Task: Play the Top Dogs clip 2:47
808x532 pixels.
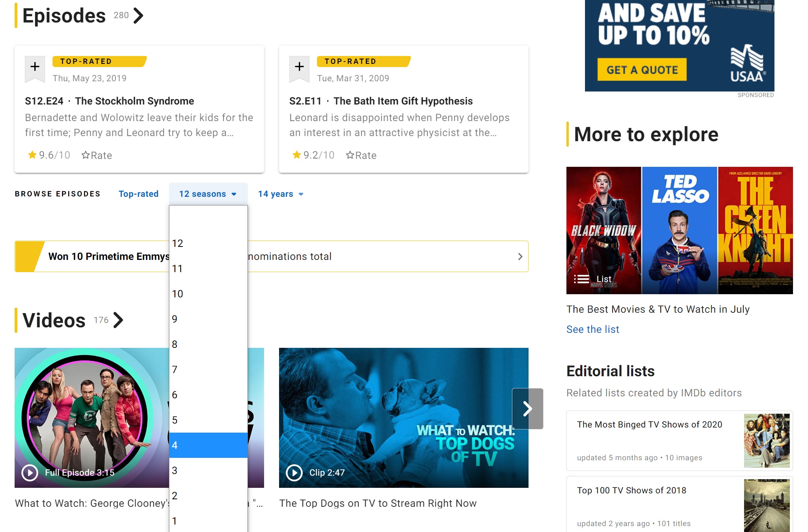Action: 294,472
